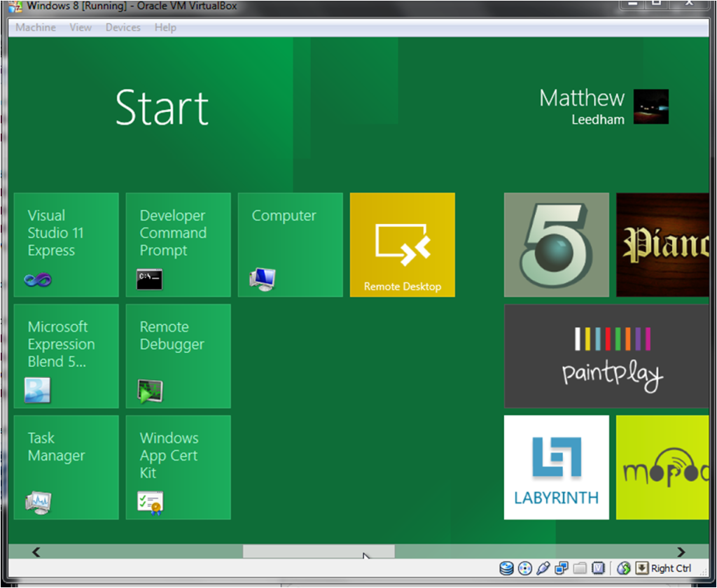Click the VirtualBox network adapters status icon

pos(561,568)
